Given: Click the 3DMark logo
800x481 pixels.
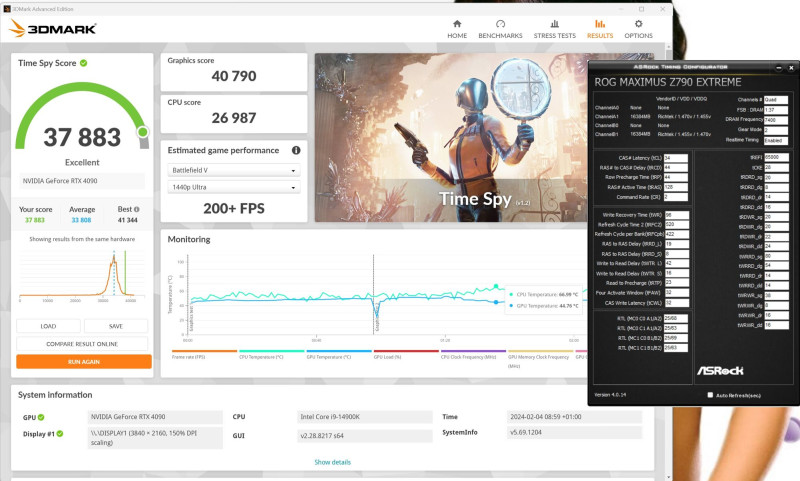Looking at the screenshot, I should tap(53, 28).
